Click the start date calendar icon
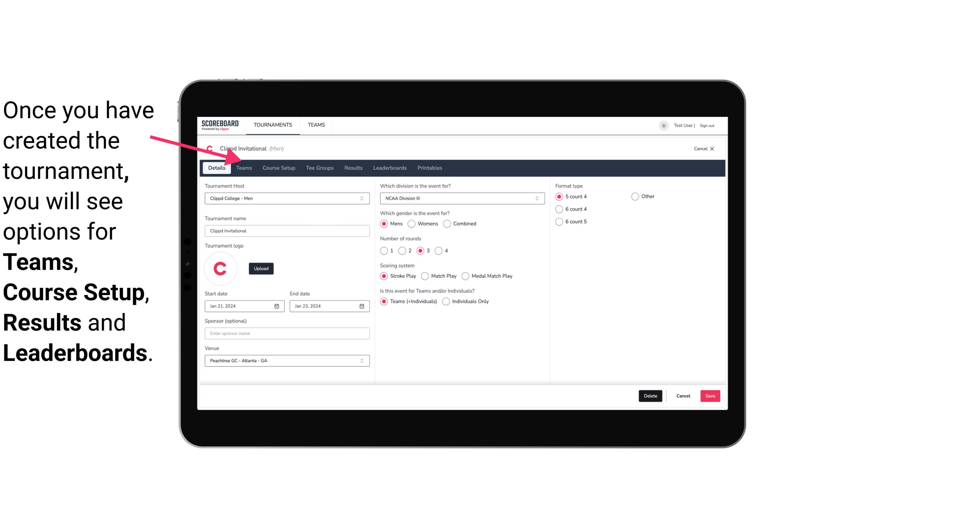980x527 pixels. click(x=277, y=306)
